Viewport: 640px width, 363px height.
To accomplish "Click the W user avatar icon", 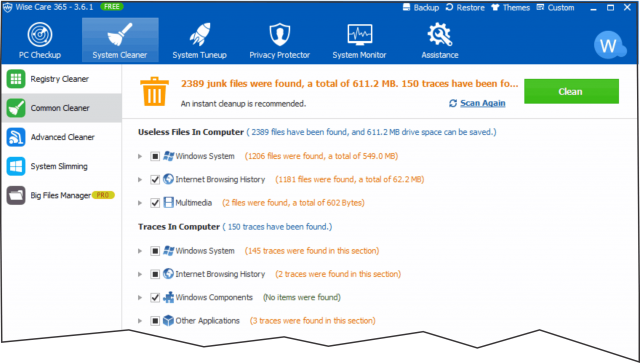I will [609, 45].
